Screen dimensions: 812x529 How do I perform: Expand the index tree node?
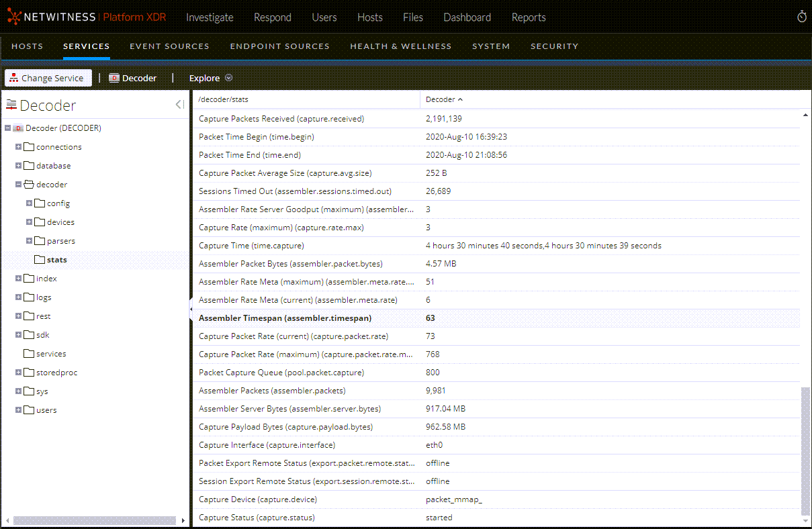(18, 278)
